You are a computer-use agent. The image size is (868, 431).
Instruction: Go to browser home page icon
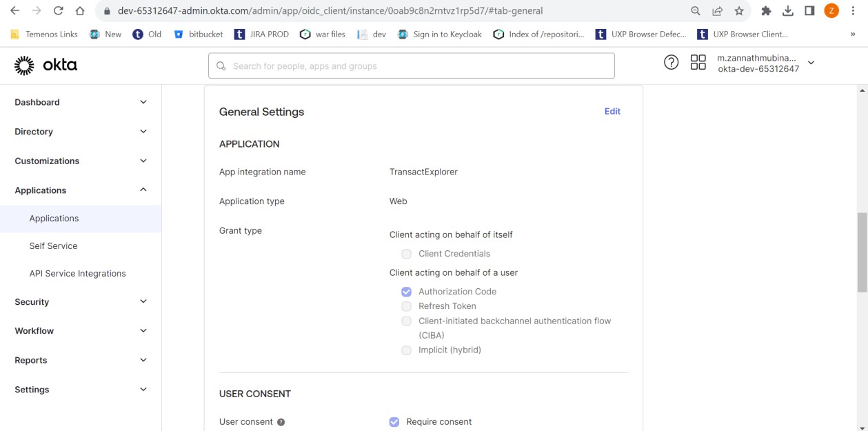coord(80,11)
